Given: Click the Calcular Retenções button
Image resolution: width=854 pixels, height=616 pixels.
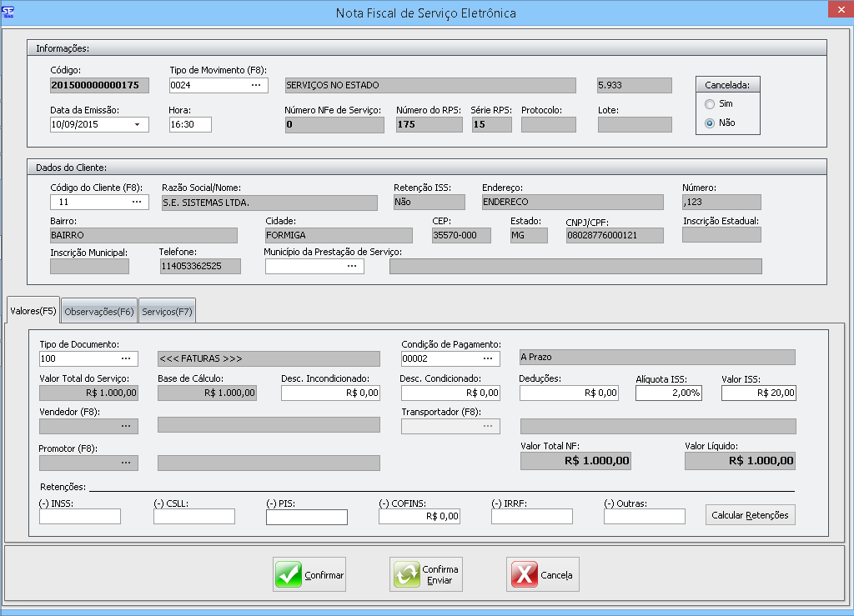Looking at the screenshot, I should [x=751, y=515].
